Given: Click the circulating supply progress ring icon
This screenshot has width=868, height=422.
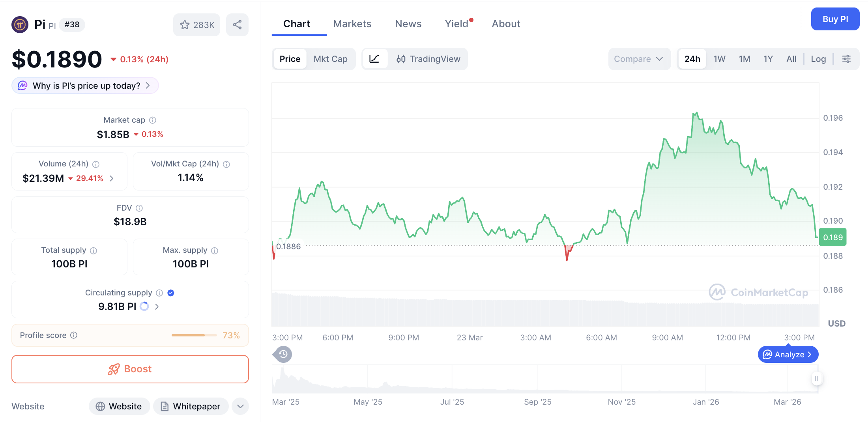Looking at the screenshot, I should 144,306.
